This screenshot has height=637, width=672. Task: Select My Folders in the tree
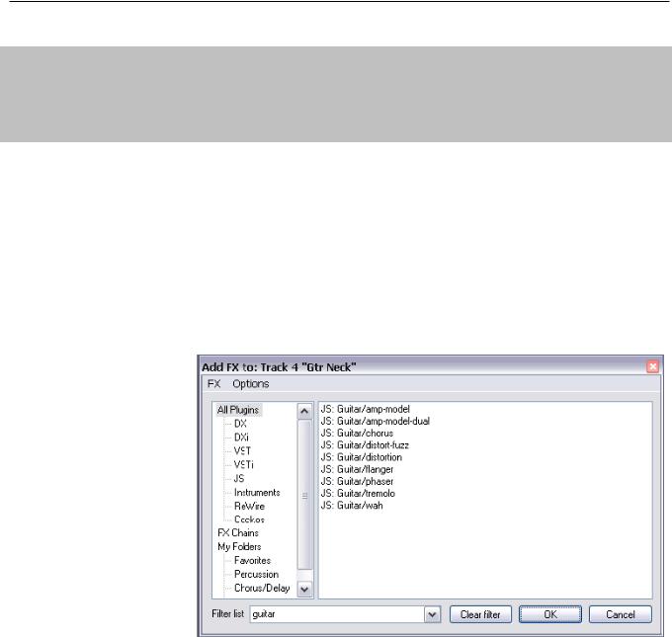[239, 546]
